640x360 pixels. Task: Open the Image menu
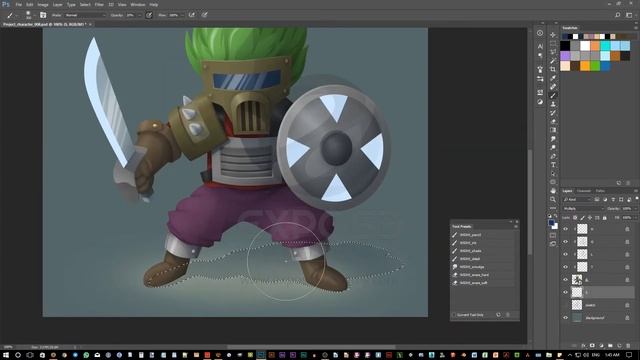click(43, 4)
